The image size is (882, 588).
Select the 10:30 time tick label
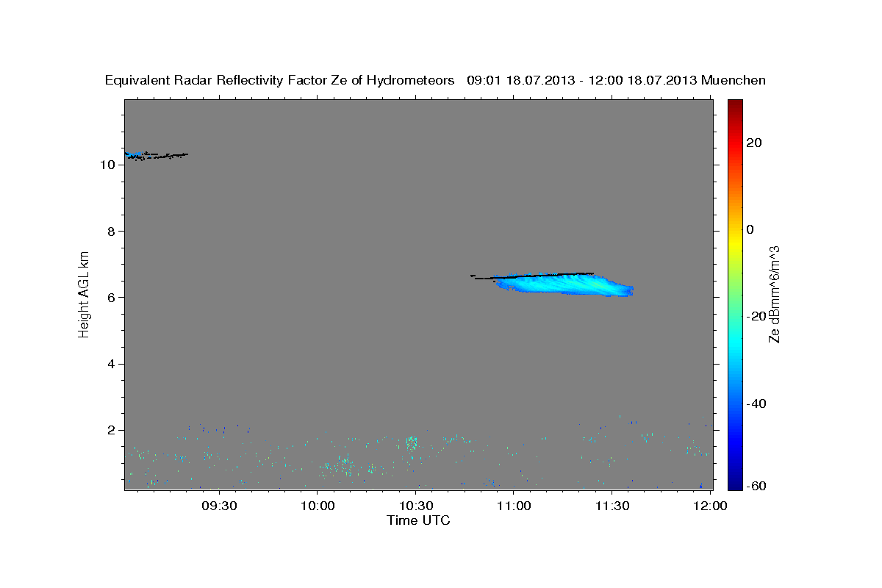415,506
